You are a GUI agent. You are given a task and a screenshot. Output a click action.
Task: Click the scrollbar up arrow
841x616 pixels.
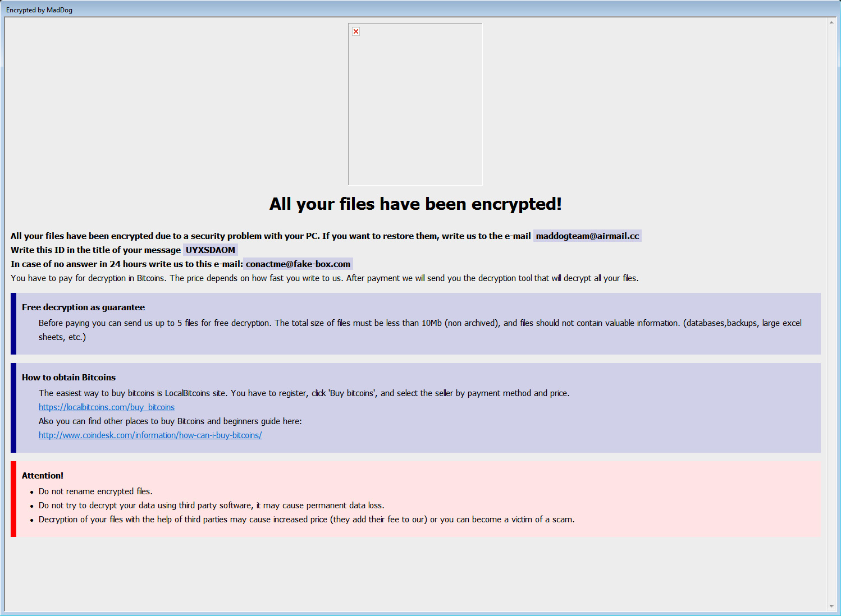pyautogui.click(x=831, y=22)
